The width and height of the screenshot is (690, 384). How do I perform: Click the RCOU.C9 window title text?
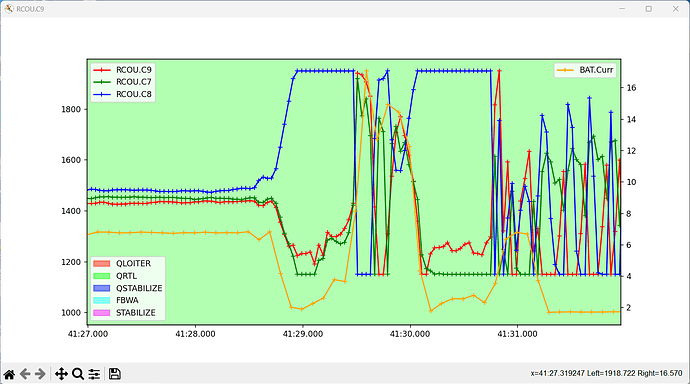30,9
